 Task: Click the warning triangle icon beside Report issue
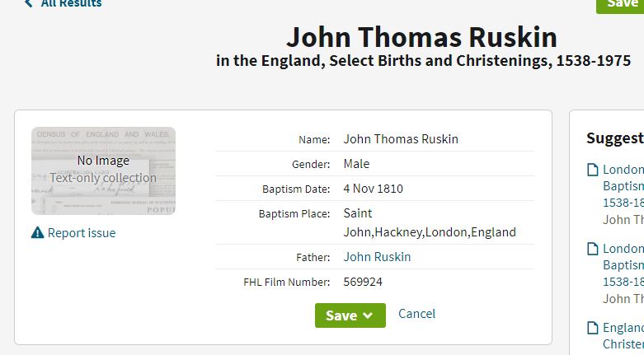click(37, 233)
